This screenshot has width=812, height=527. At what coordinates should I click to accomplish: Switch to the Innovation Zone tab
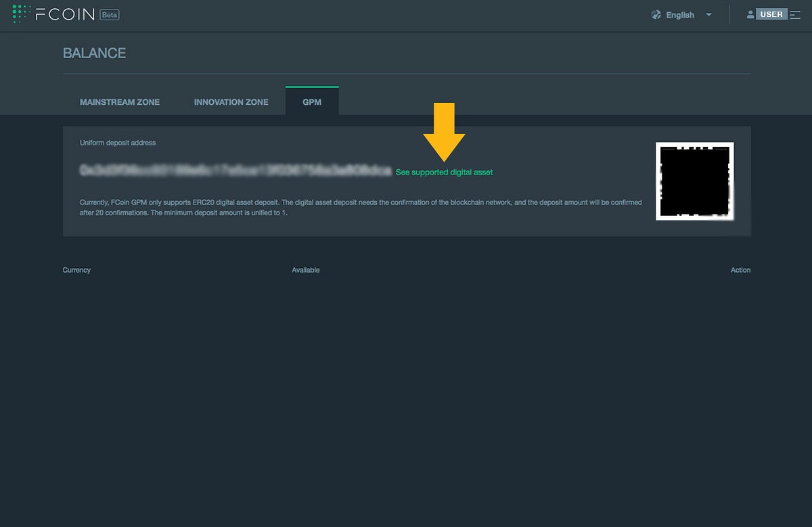[x=231, y=102]
